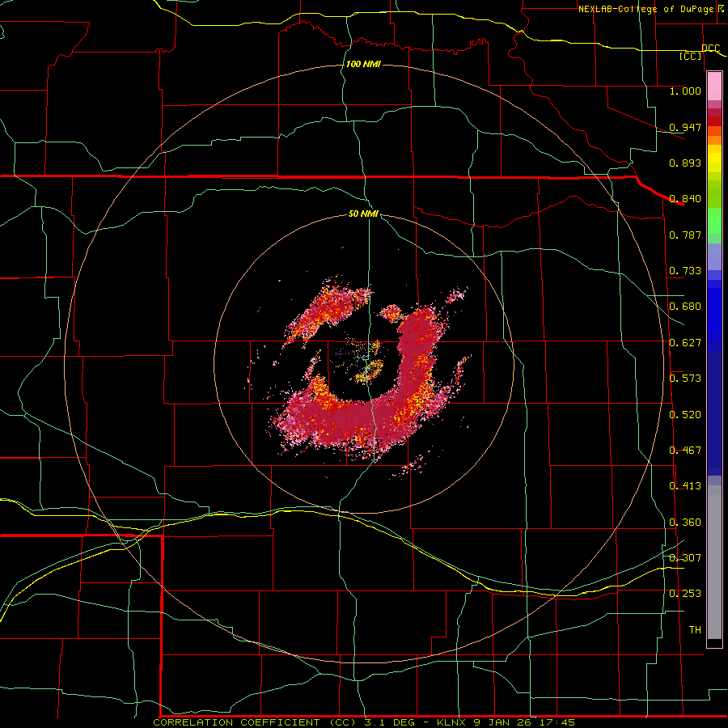
Task: Pick the light pink swatch atop the color bar
Action: pyautogui.click(x=714, y=86)
